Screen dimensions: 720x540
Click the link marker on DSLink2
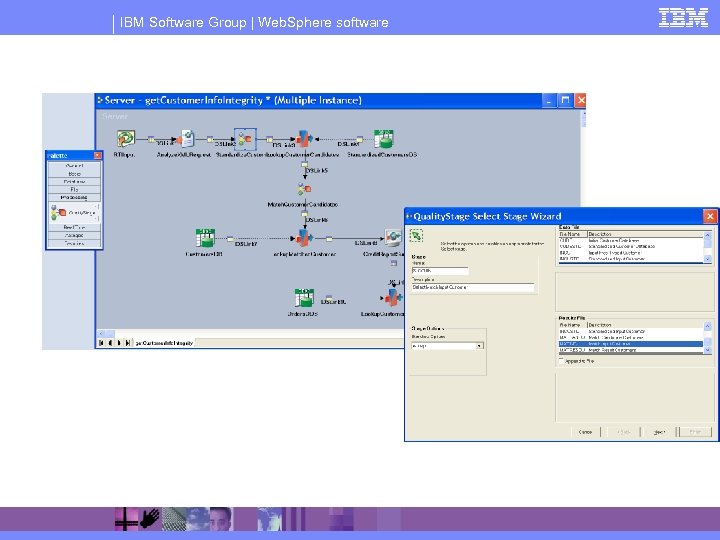pyautogui.click(x=210, y=139)
